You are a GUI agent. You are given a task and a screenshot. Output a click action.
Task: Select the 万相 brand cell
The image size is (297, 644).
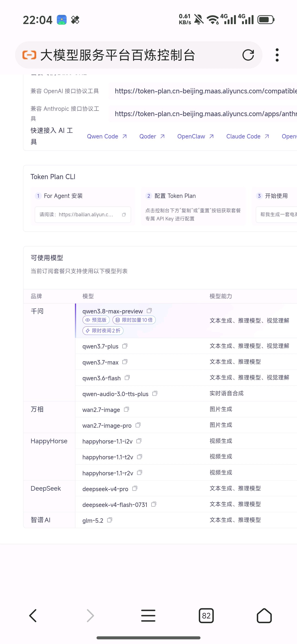[x=49, y=417]
